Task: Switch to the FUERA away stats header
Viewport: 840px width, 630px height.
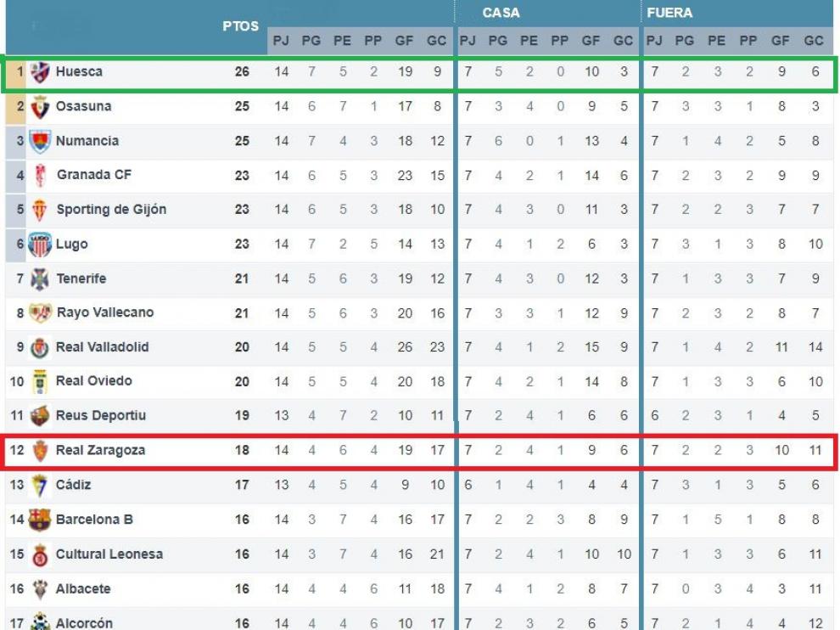Action: [x=669, y=13]
